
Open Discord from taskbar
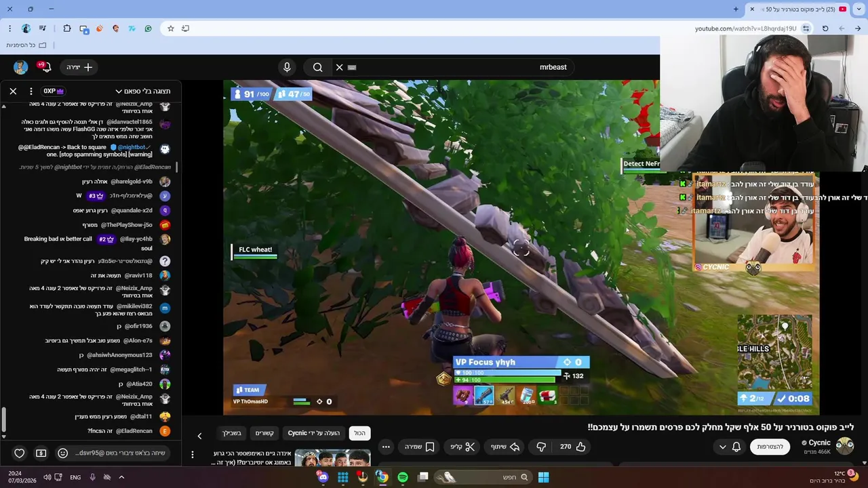point(323,477)
